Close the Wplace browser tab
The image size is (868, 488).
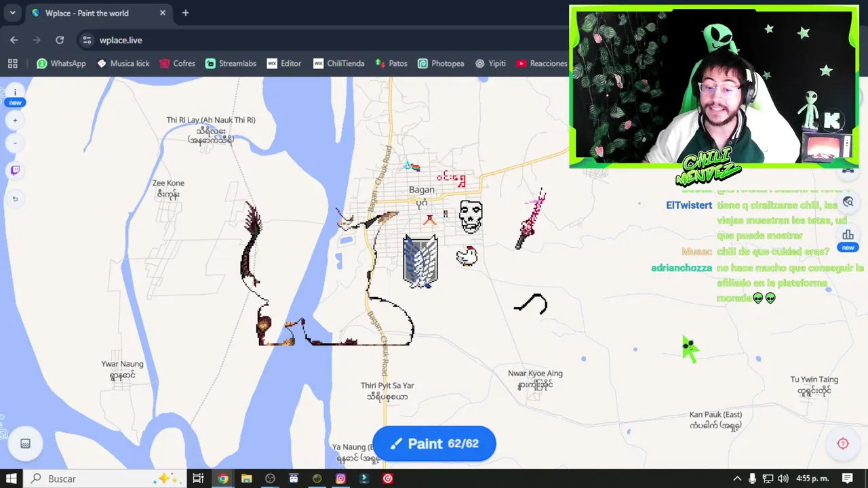163,13
